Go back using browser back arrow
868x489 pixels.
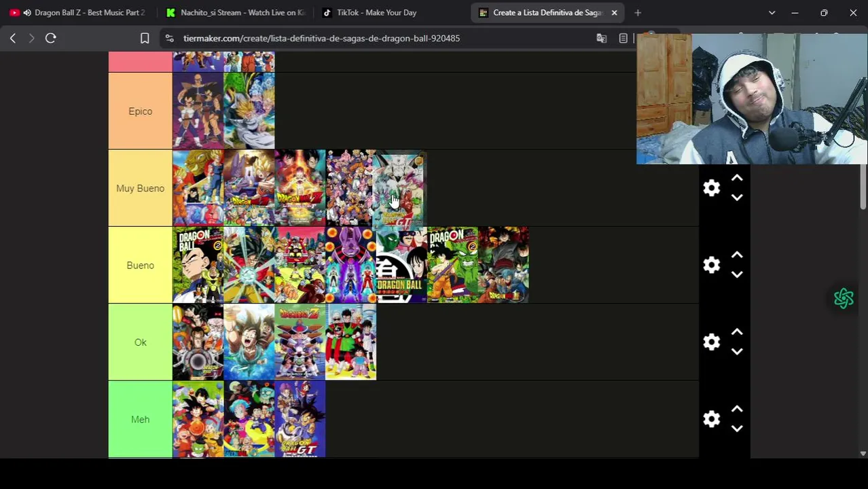coord(13,39)
